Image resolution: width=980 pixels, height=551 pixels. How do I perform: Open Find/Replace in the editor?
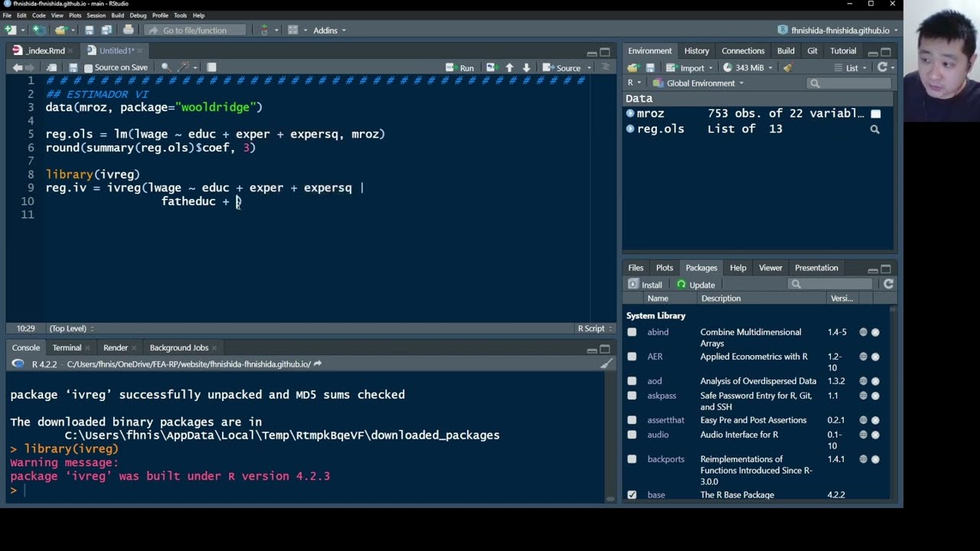165,67
